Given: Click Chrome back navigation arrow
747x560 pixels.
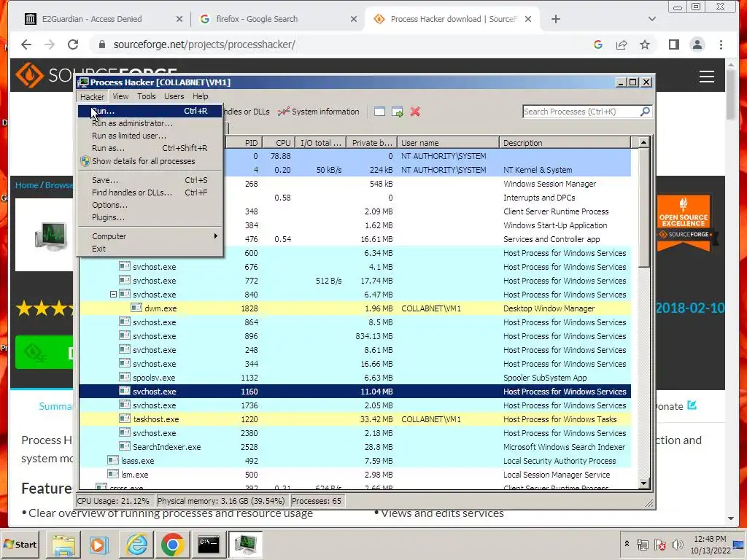Looking at the screenshot, I should click(26, 44).
